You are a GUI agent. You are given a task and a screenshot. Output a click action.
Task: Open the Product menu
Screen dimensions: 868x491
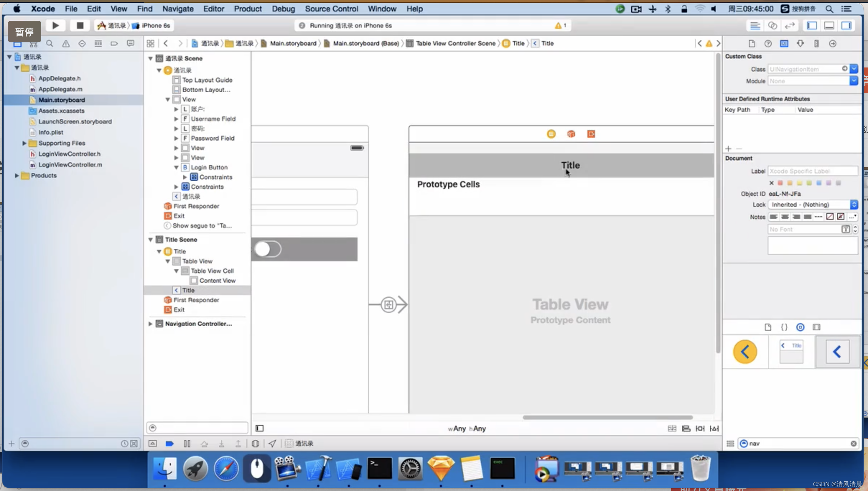coord(248,9)
